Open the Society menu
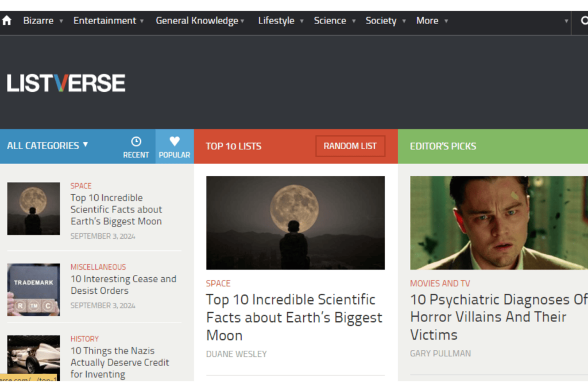 pos(381,20)
